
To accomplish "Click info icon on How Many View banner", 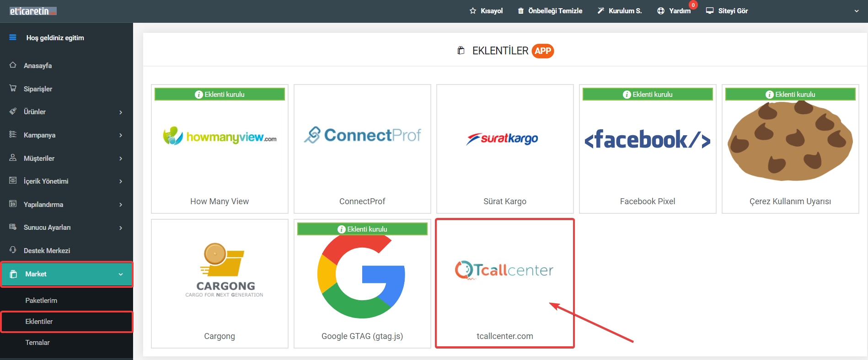I will point(198,95).
